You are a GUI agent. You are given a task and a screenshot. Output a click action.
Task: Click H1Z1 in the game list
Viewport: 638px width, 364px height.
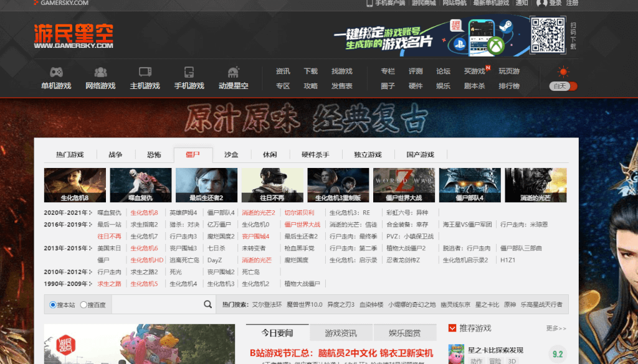507,260
